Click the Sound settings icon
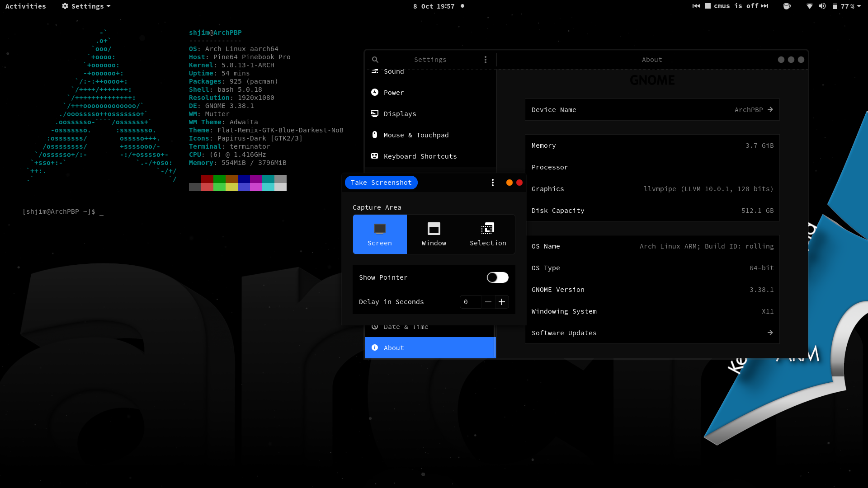Image resolution: width=868 pixels, height=488 pixels. 374,71
